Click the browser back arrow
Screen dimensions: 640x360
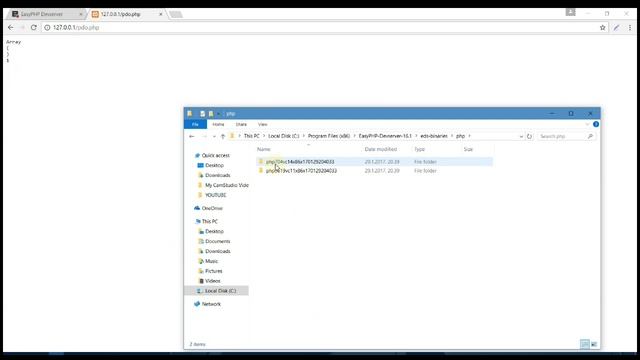[x=11, y=27]
